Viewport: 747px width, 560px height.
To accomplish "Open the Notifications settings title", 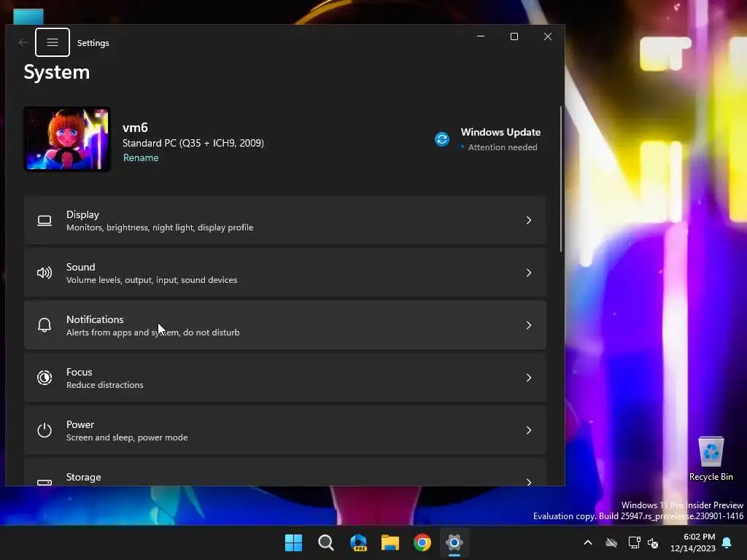I will pos(95,319).
